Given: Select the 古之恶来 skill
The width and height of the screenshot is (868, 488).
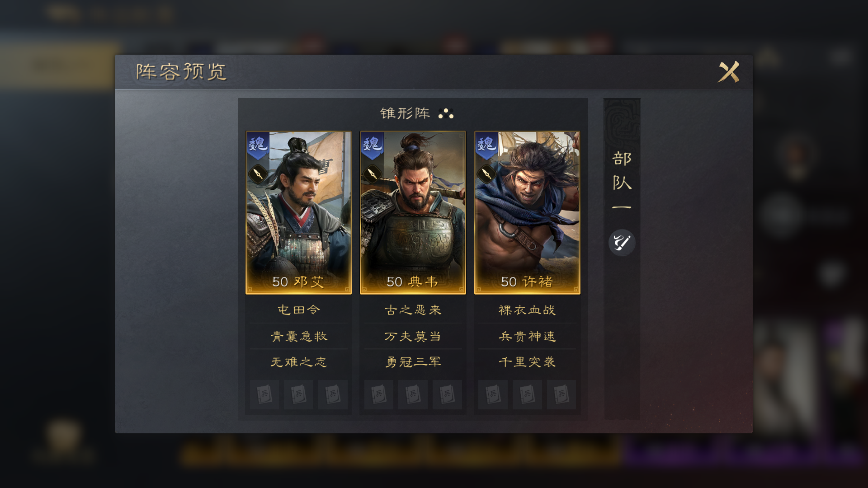Looking at the screenshot, I should (413, 310).
